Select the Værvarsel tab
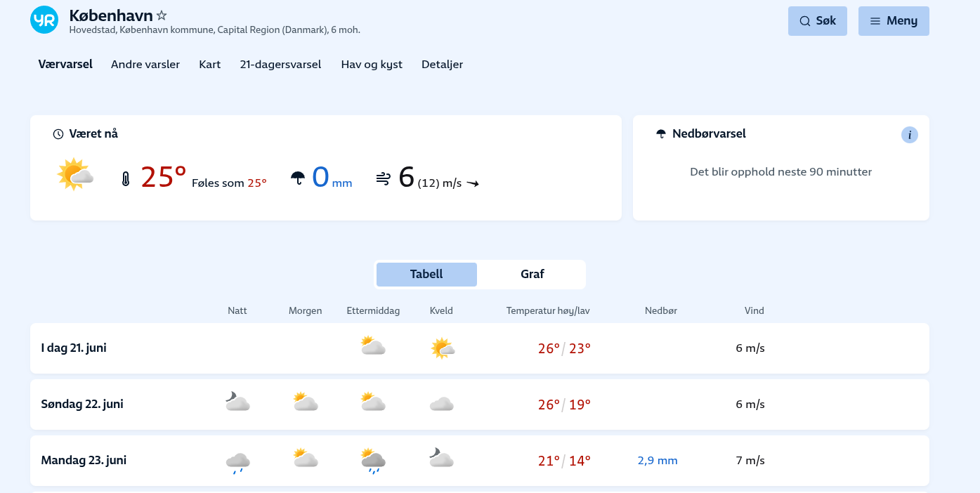 [x=65, y=65]
